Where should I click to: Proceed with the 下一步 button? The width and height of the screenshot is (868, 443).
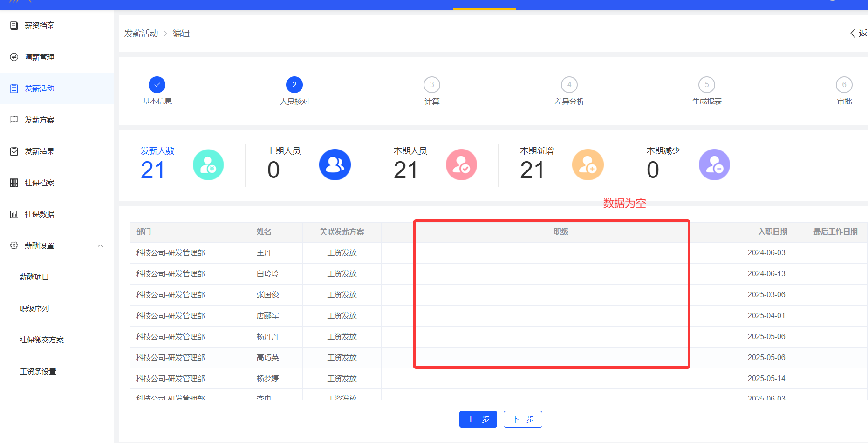pos(523,419)
